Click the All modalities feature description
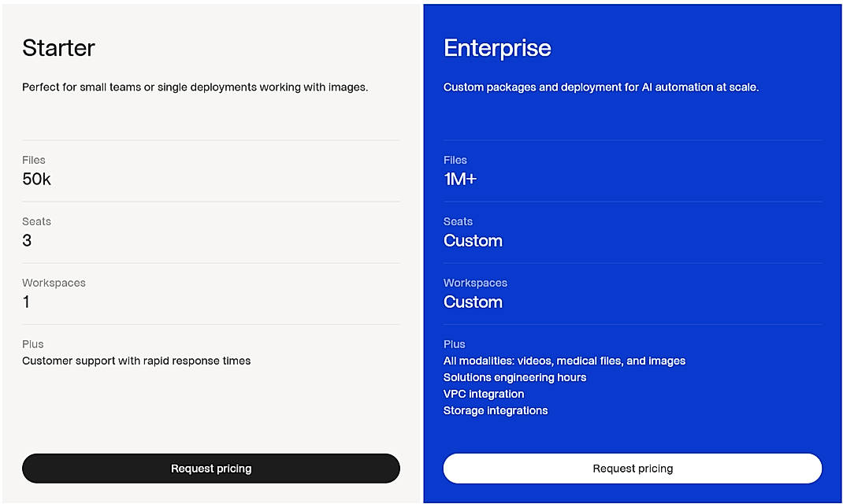843x504 pixels. [x=564, y=361]
